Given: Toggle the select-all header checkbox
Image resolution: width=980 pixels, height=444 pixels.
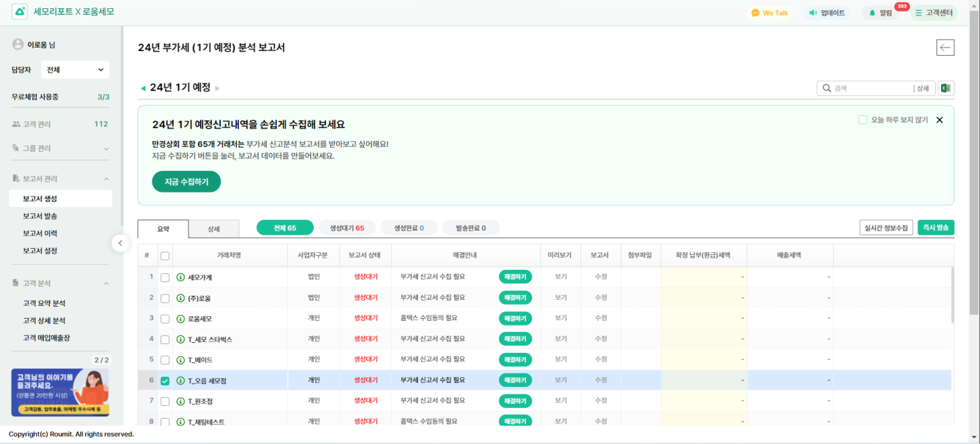Looking at the screenshot, I should 165,256.
